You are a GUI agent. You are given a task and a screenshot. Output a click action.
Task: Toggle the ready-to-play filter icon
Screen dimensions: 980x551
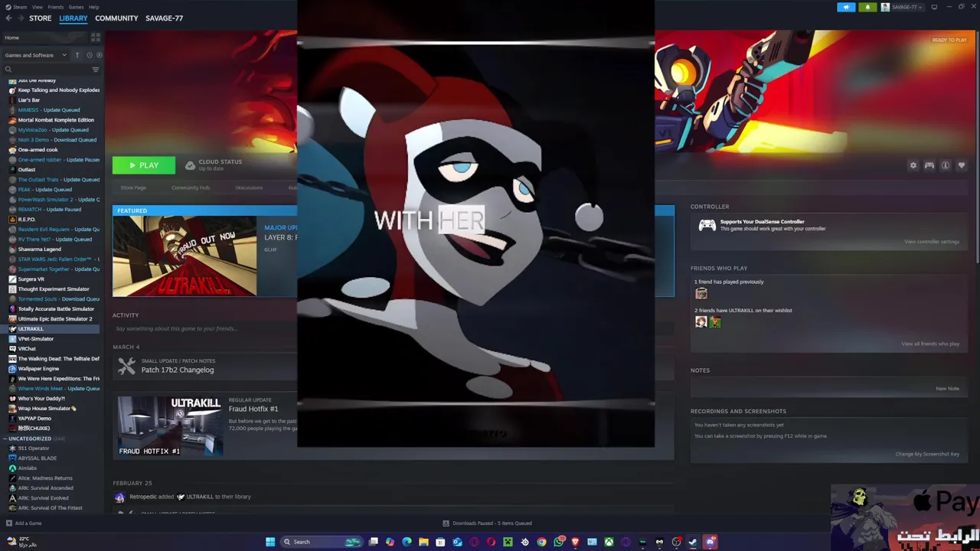tap(99, 55)
